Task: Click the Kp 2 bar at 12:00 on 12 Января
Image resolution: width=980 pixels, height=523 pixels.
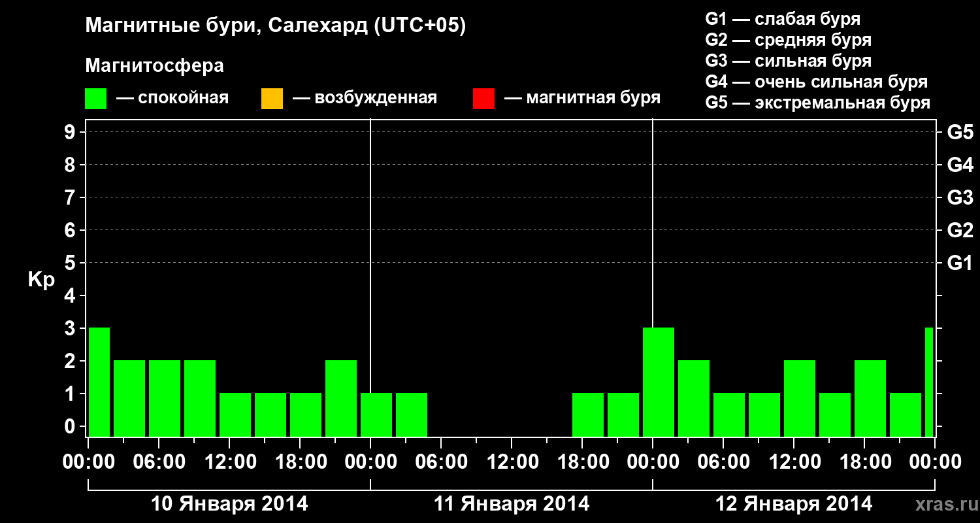Action: tap(800, 398)
